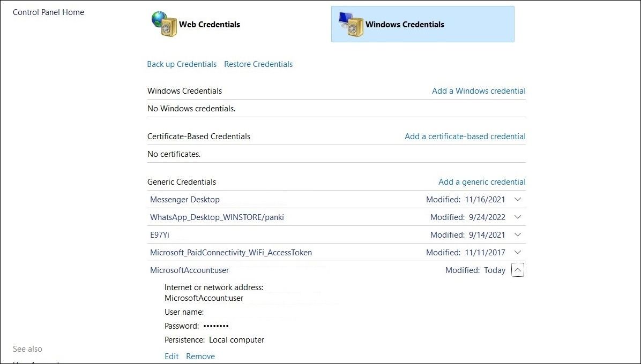Click the Certificate-Based Credentials heading
This screenshot has height=364, width=641.
coord(199,136)
